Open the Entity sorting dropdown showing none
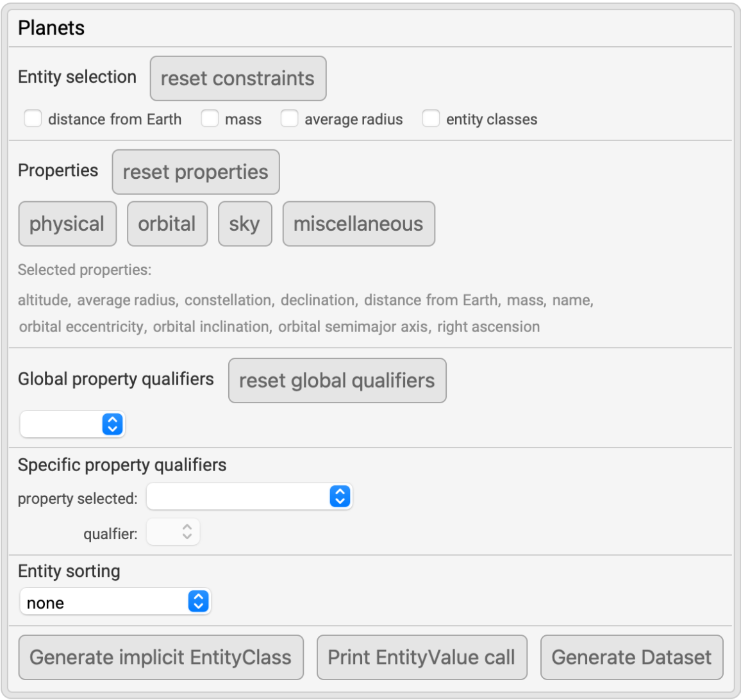This screenshot has width=741, height=700. 115,602
